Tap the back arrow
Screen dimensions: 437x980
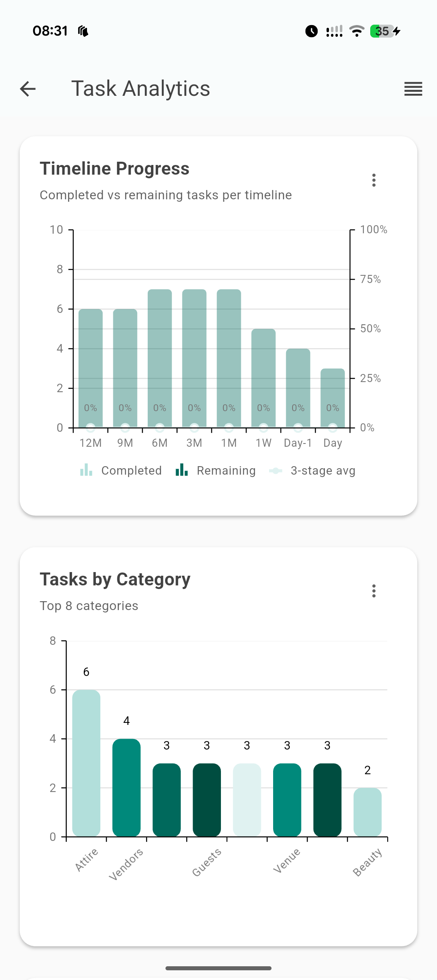pos(28,89)
